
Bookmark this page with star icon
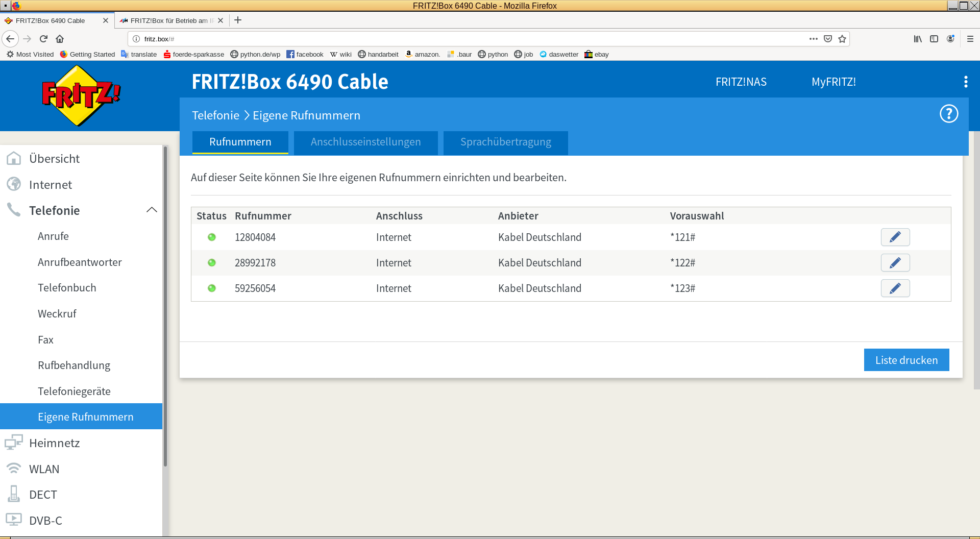(842, 39)
